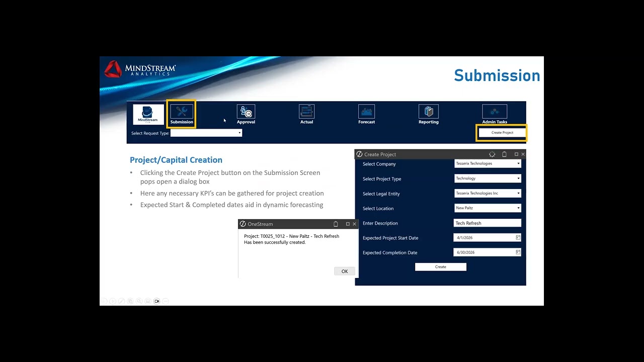Click bullet about Expected Start & Completed dates
Image resolution: width=644 pixels, height=362 pixels.
231,205
